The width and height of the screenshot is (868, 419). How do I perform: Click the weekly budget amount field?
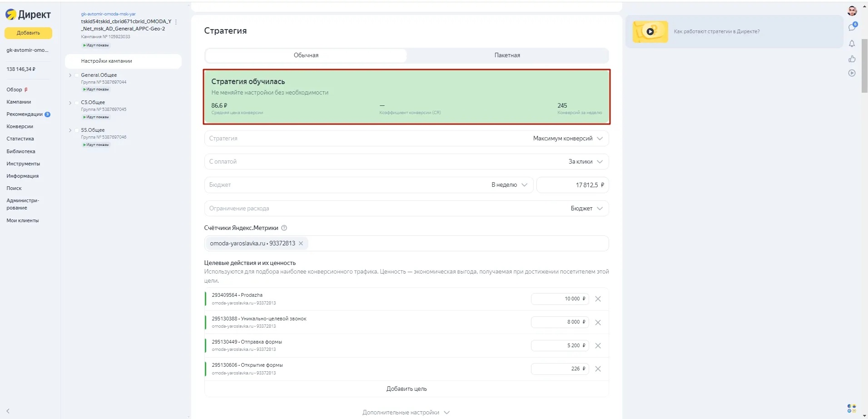572,185
